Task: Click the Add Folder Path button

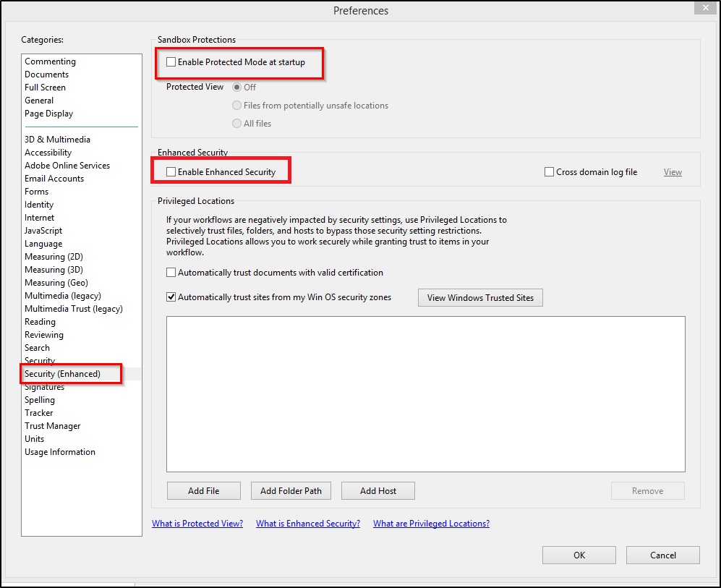Action: (291, 490)
